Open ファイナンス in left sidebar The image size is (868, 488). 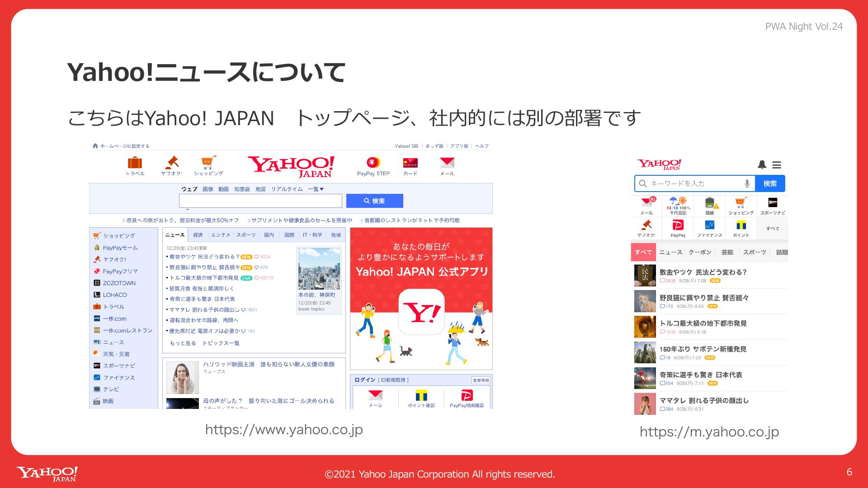[118, 378]
